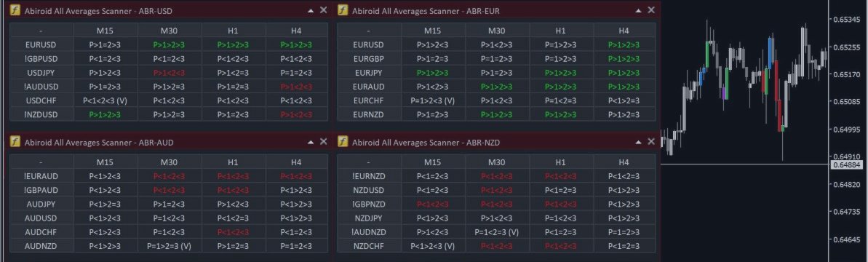Open EURUSD symbol in ABR-USD panel
This screenshot has width=868, height=262.
pyautogui.click(x=41, y=45)
